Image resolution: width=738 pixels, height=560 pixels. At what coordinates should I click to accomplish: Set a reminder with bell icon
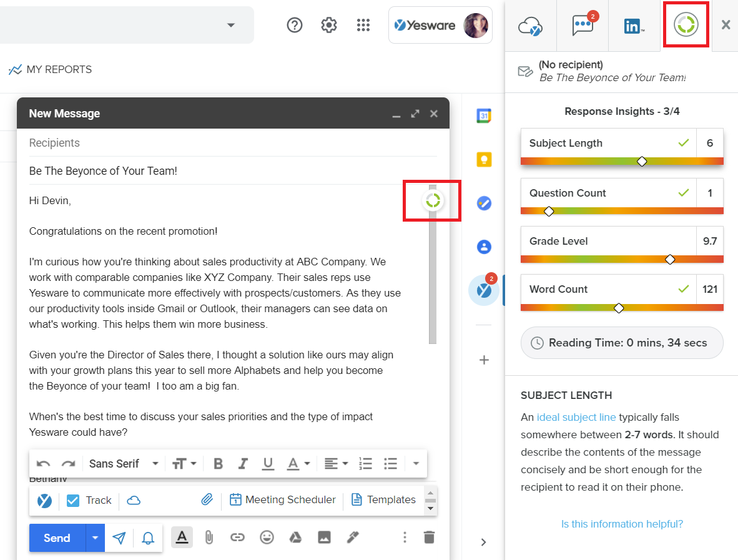click(148, 538)
